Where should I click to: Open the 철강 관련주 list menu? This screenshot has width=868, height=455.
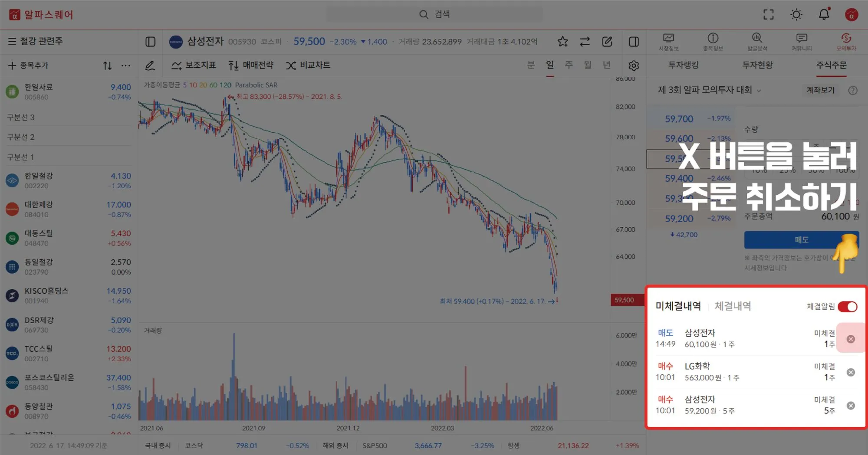point(35,41)
